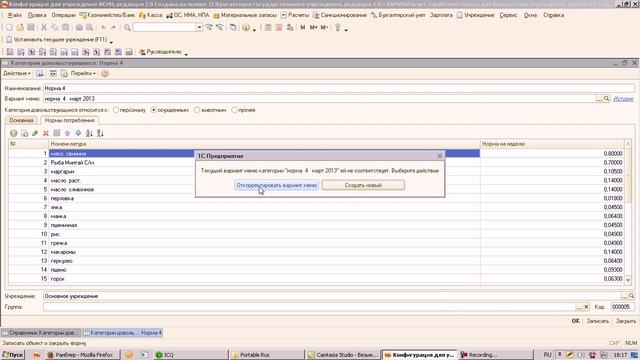Switch to Camtasia Studio in taskbar

[x=343, y=355]
